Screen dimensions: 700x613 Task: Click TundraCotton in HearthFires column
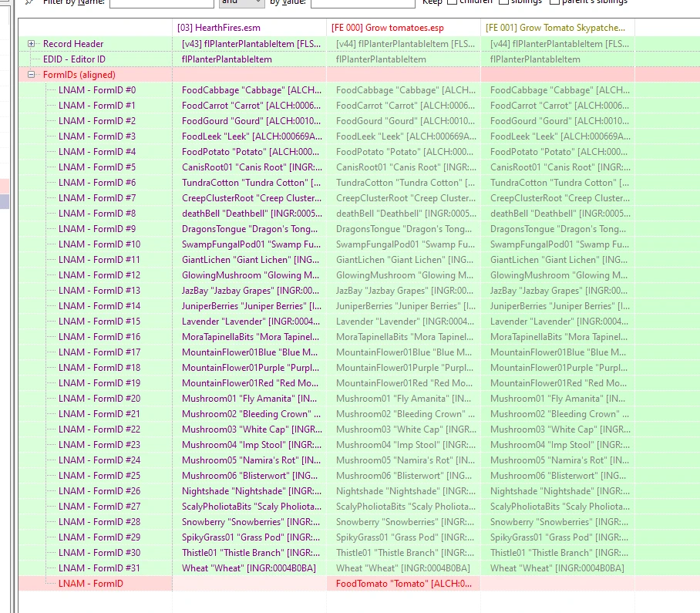[251, 183]
